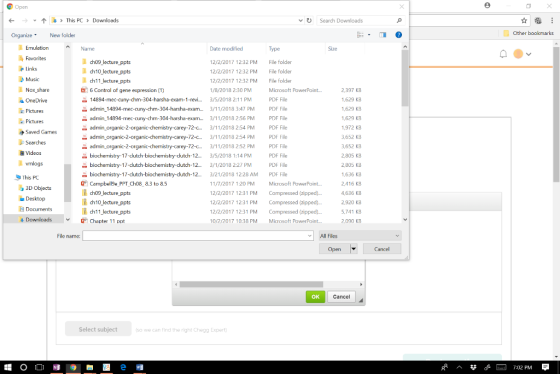Expand the address bar previous locations chevron
This screenshot has width=560, height=374.
(x=300, y=21)
